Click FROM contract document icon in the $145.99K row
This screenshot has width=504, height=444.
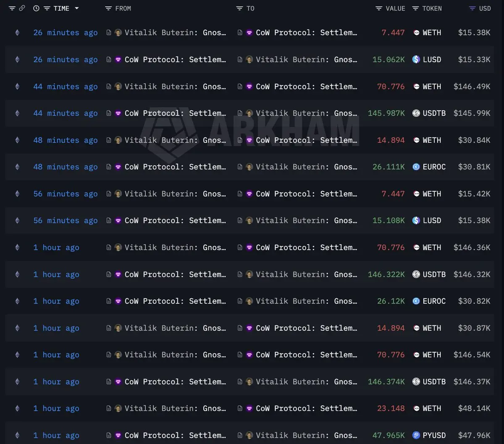point(109,113)
